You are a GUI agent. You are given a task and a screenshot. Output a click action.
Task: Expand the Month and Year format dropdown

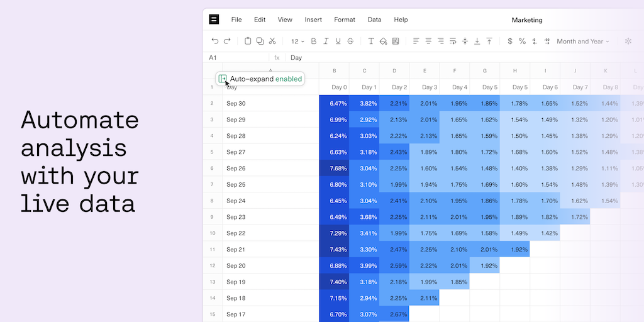pos(583,42)
